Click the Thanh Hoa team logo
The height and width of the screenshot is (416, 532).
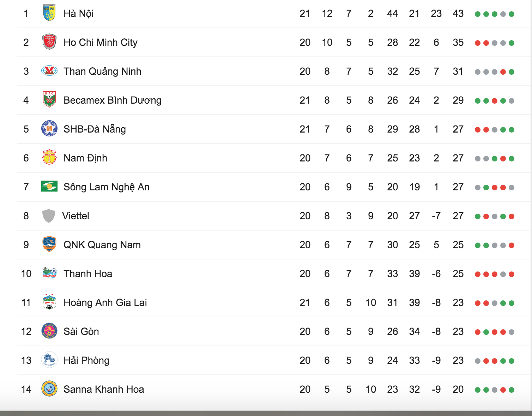pos(49,273)
